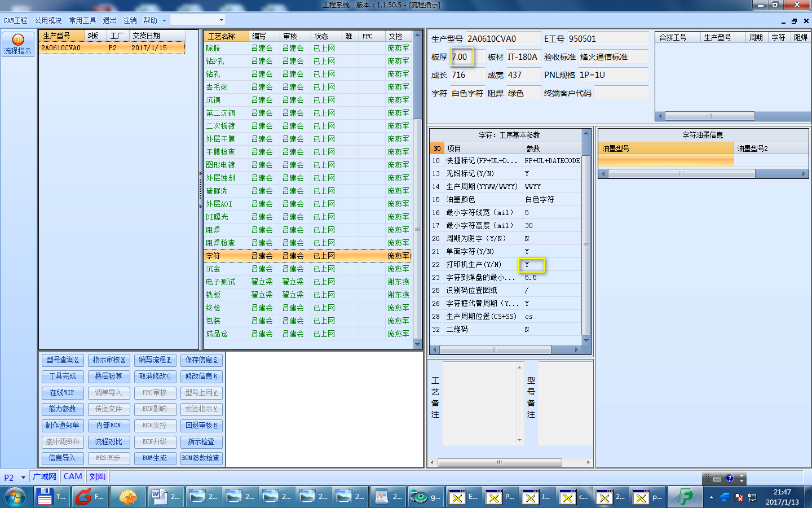Open the green disc 'g...' taskbar item
Screen dimensions: 812x508
tap(426, 497)
